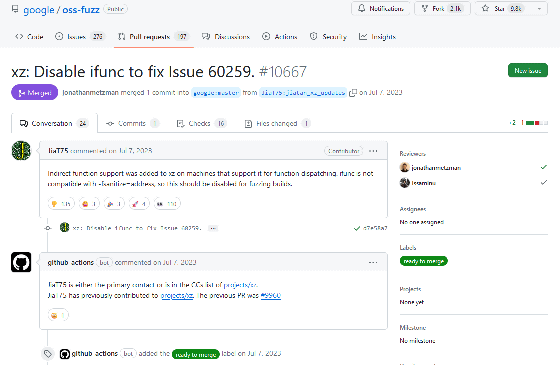Click the eyes reaction
Image resolution: width=560 pixels, height=365 pixels.
click(167, 204)
